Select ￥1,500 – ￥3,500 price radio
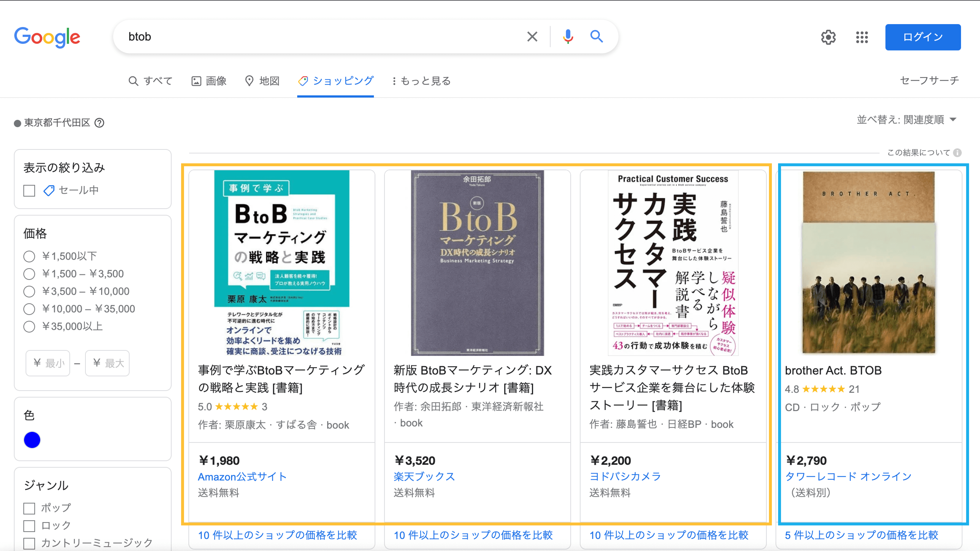980x551 pixels. (29, 274)
